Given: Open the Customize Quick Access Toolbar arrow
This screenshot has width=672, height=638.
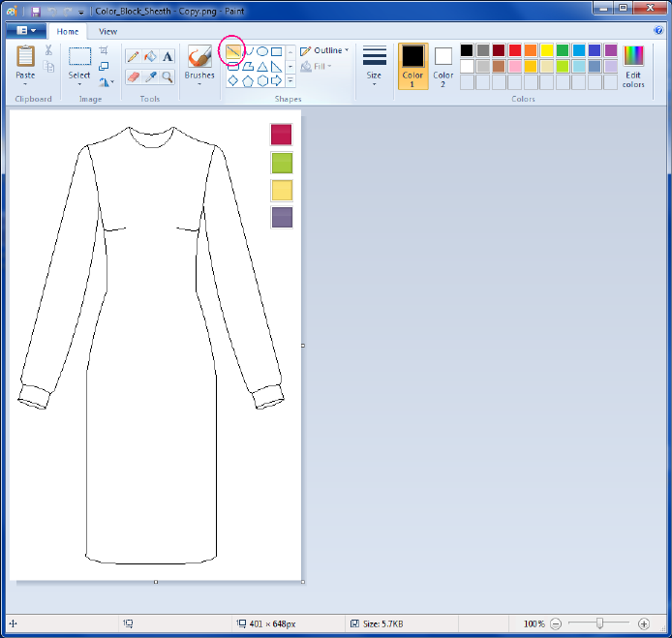Looking at the screenshot, I should click(x=81, y=12).
